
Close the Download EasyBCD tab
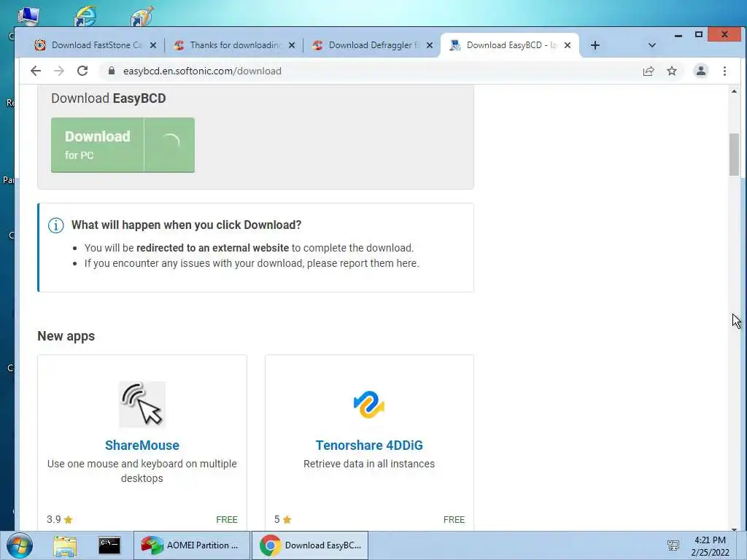click(568, 45)
